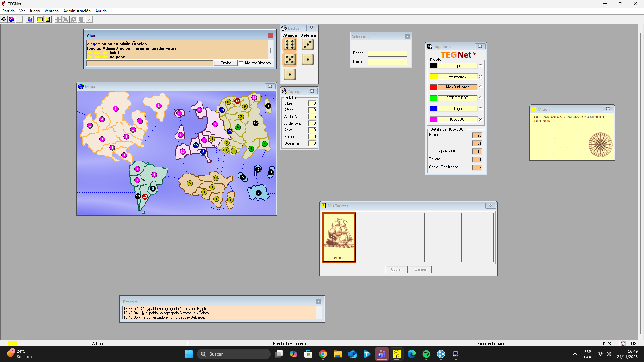This screenshot has width=644, height=362.
Task: Click the blue-pink circular arrows toolbar icon
Action: [11, 19]
